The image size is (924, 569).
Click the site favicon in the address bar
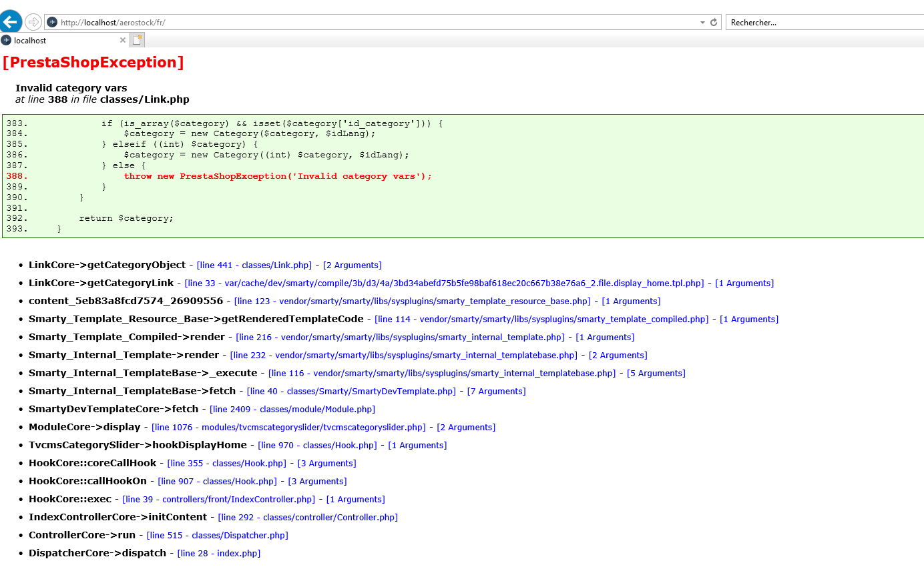pyautogui.click(x=52, y=22)
